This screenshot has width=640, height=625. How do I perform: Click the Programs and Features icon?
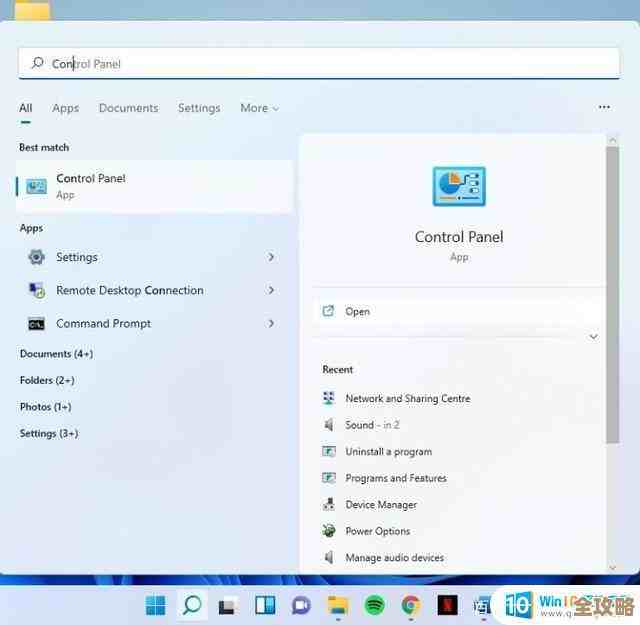329,478
